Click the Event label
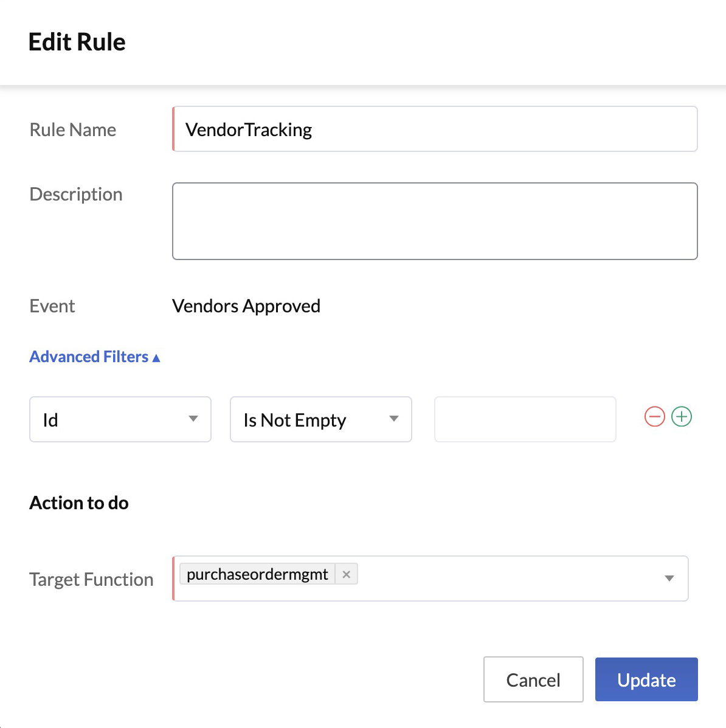Image resolution: width=726 pixels, height=728 pixels. [52, 306]
